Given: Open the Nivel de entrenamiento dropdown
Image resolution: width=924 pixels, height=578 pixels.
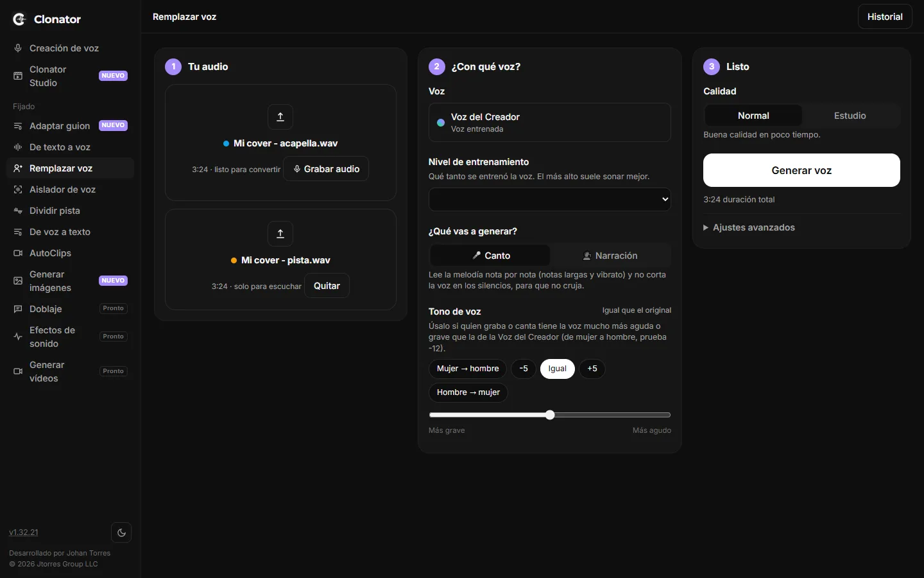Looking at the screenshot, I should click(x=550, y=199).
